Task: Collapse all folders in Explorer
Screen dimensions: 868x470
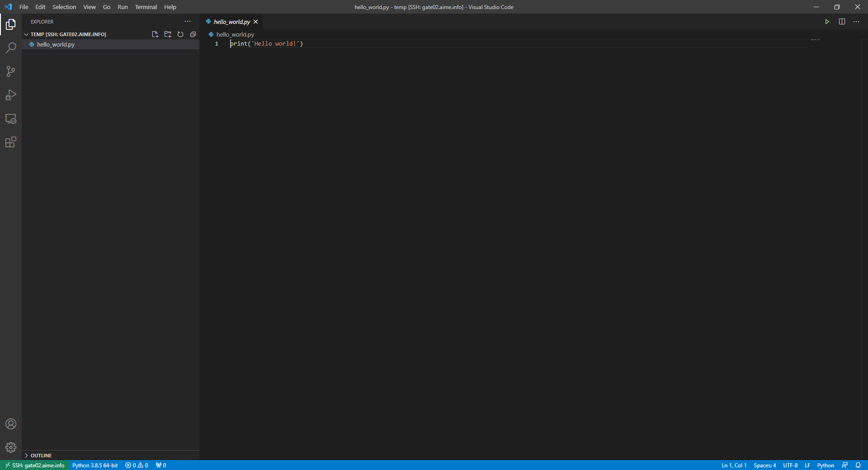Action: (x=193, y=34)
